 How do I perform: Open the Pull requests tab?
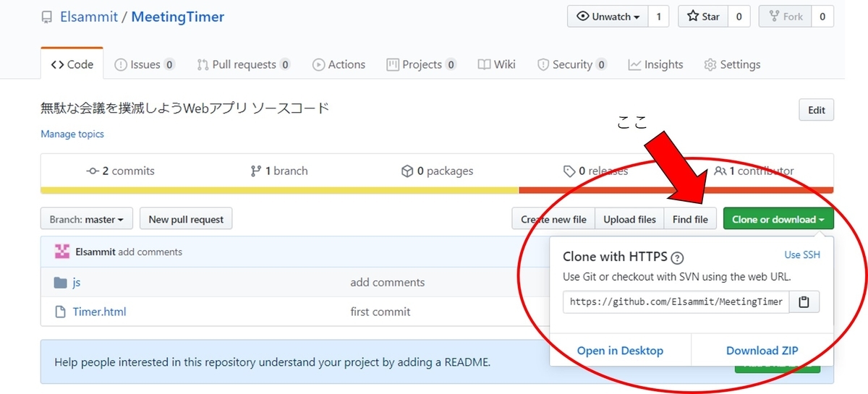tap(244, 64)
